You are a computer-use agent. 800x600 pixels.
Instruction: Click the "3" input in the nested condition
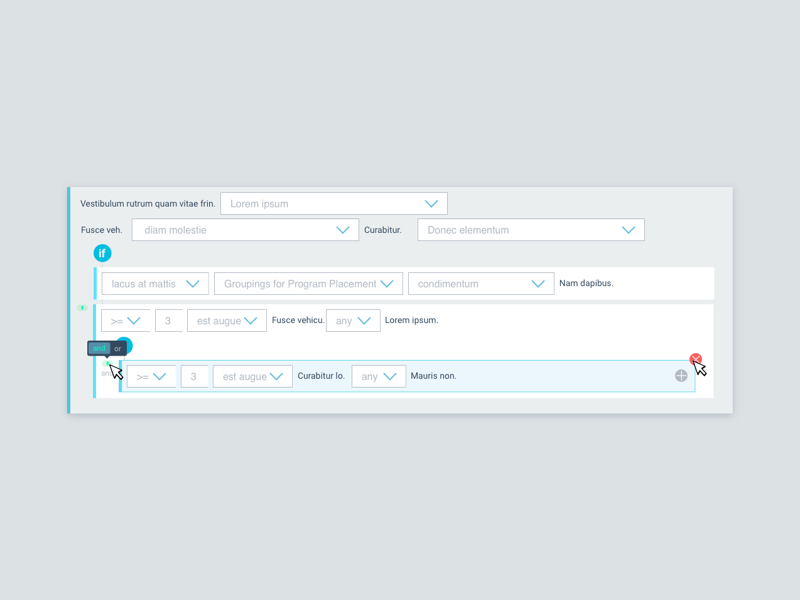pyautogui.click(x=195, y=376)
